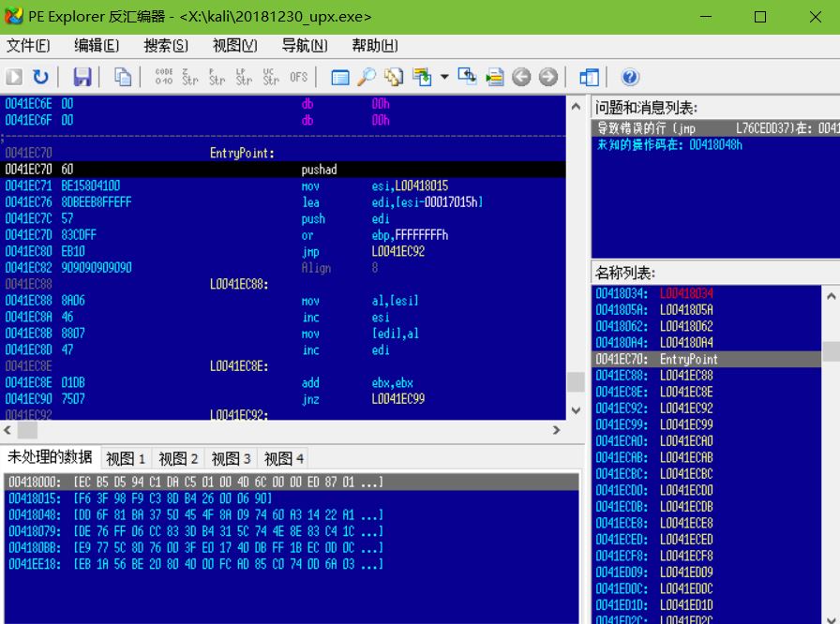
Task: Select line jnz L0041EC99
Action: [284, 399]
